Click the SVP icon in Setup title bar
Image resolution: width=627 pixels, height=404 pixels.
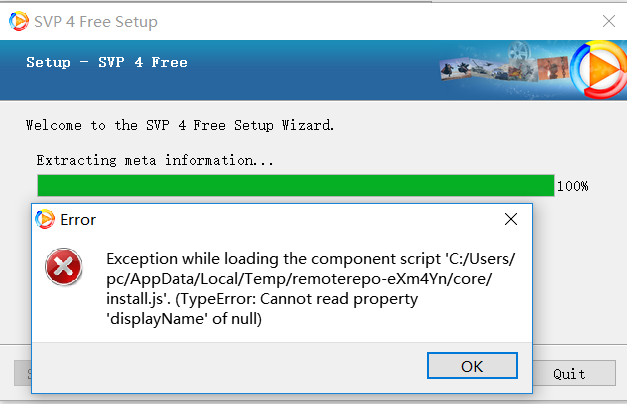tap(19, 21)
